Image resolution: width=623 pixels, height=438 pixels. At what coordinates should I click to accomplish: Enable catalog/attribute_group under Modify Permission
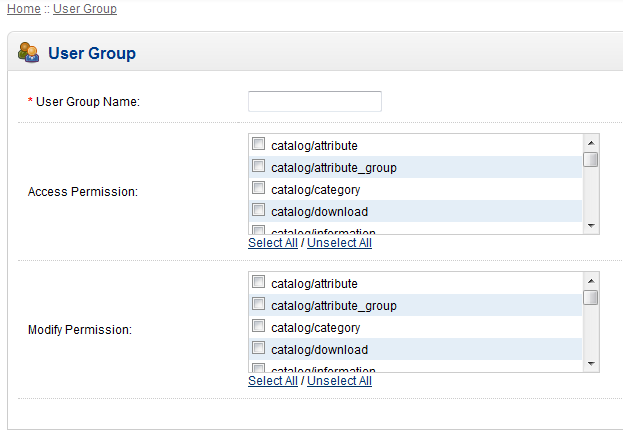pyautogui.click(x=259, y=305)
